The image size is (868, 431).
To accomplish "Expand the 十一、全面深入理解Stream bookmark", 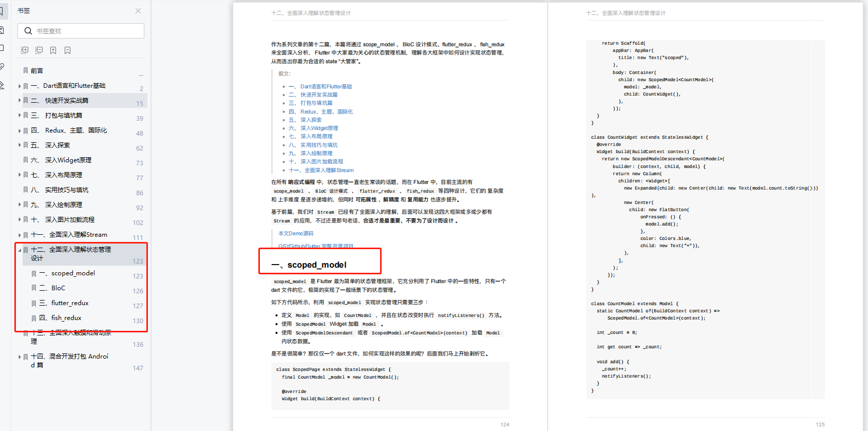I will (x=20, y=235).
